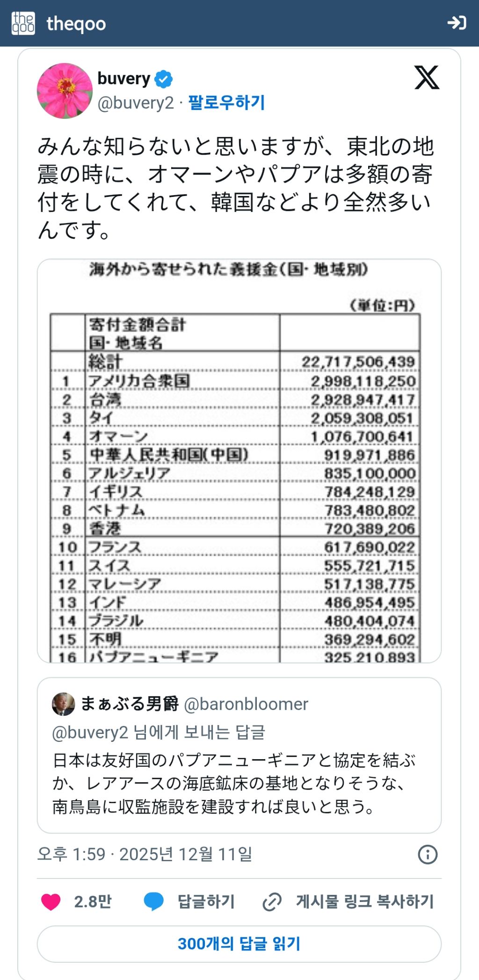Open the @baronbloomer handle
The image size is (479, 980).
pyautogui.click(x=246, y=704)
